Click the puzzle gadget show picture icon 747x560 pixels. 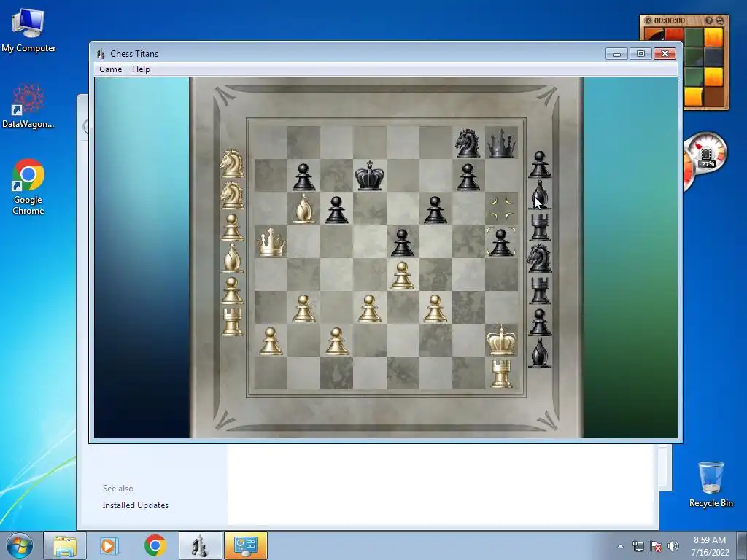pyautogui.click(x=709, y=20)
